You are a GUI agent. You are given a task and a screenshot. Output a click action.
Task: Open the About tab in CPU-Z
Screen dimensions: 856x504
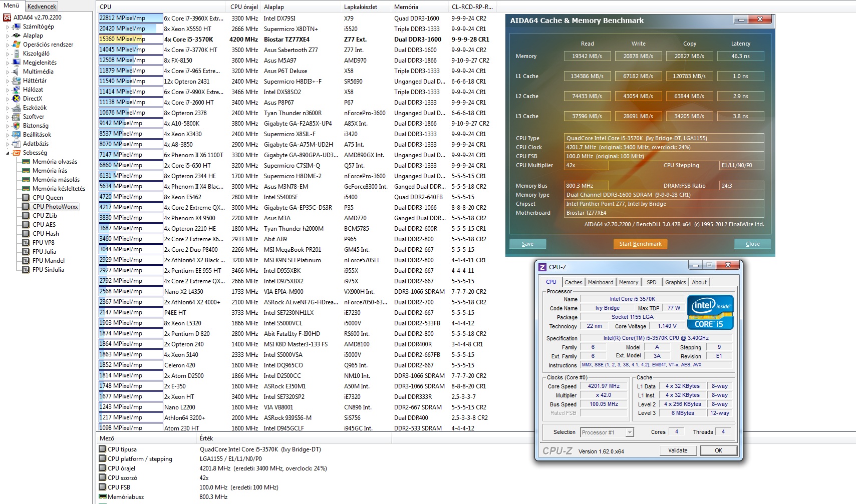click(699, 282)
